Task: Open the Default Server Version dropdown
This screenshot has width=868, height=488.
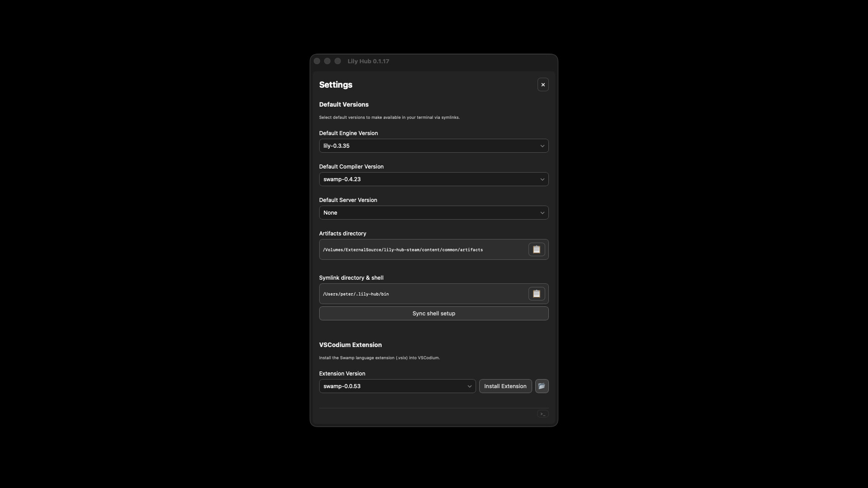Action: (x=434, y=213)
